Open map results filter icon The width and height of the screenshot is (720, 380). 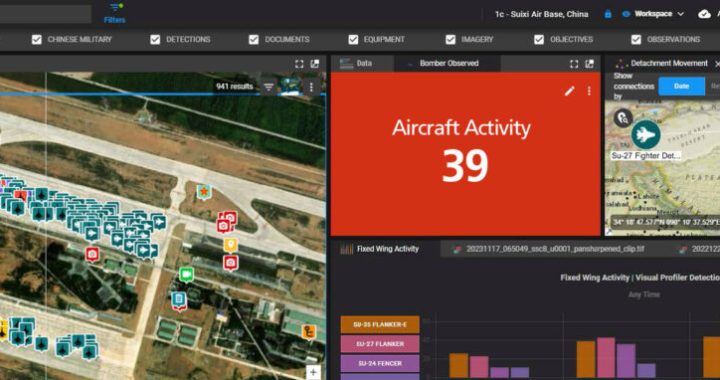coord(269,86)
